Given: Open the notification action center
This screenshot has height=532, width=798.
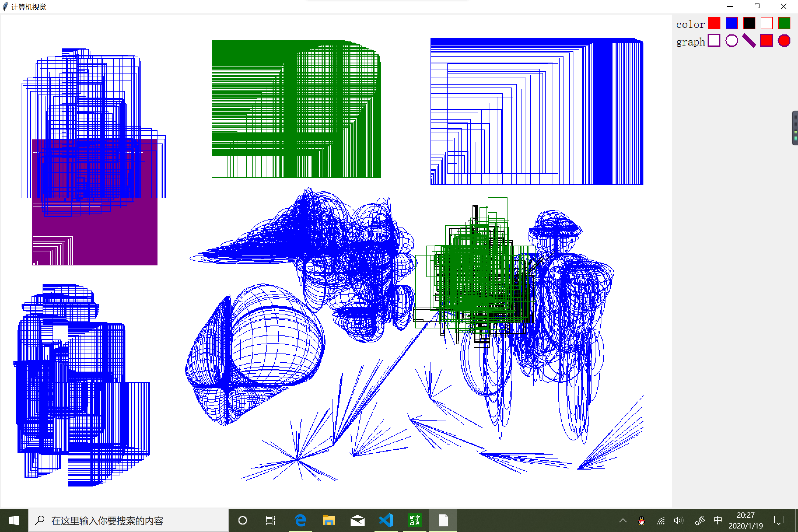Looking at the screenshot, I should (x=778, y=520).
